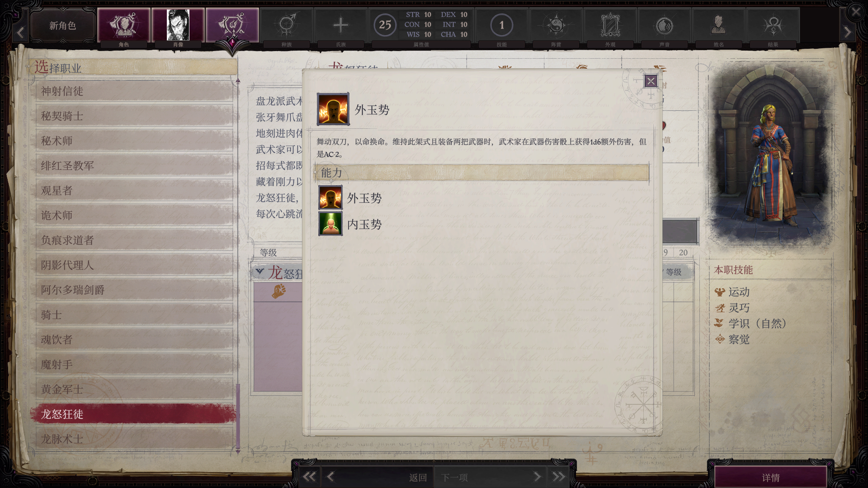Choose the 龙脉术士 class
This screenshot has height=488, width=868.
[135, 439]
